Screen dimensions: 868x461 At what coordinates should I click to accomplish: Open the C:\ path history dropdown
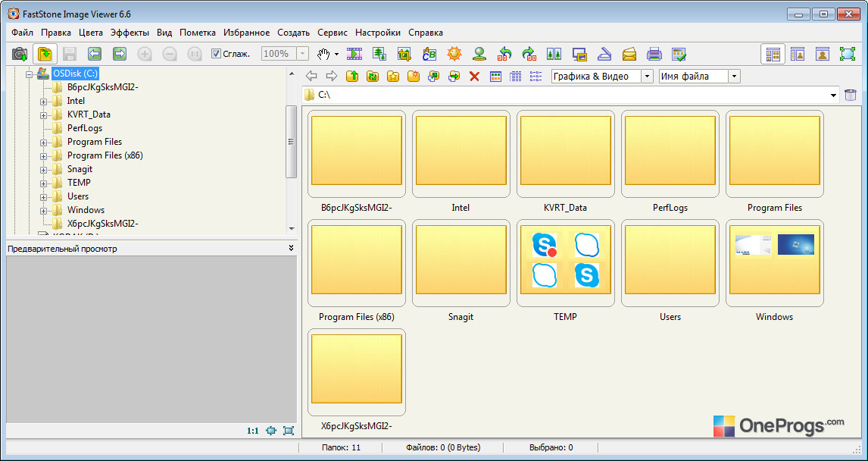(x=834, y=96)
